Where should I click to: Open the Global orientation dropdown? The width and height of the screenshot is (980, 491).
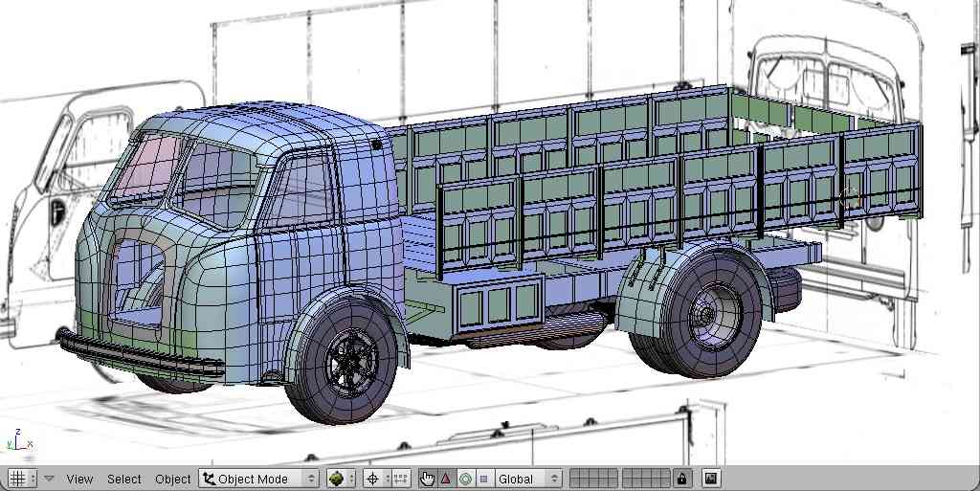pos(527,480)
